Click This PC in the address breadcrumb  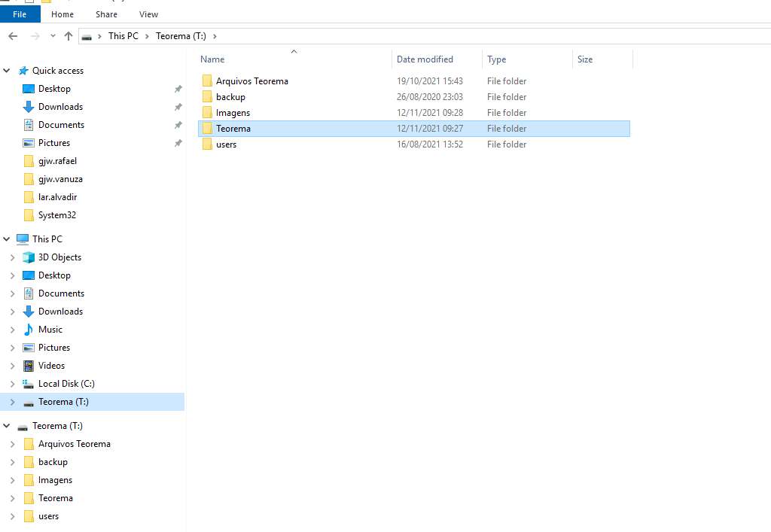tap(123, 36)
